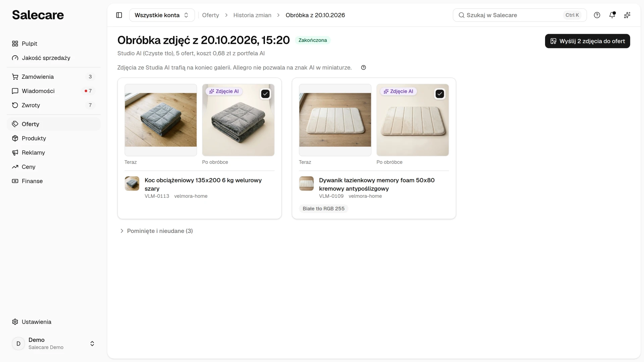Uncheck the bath mat AI photo checkbox
Image resolution: width=644 pixels, height=362 pixels.
(440, 94)
